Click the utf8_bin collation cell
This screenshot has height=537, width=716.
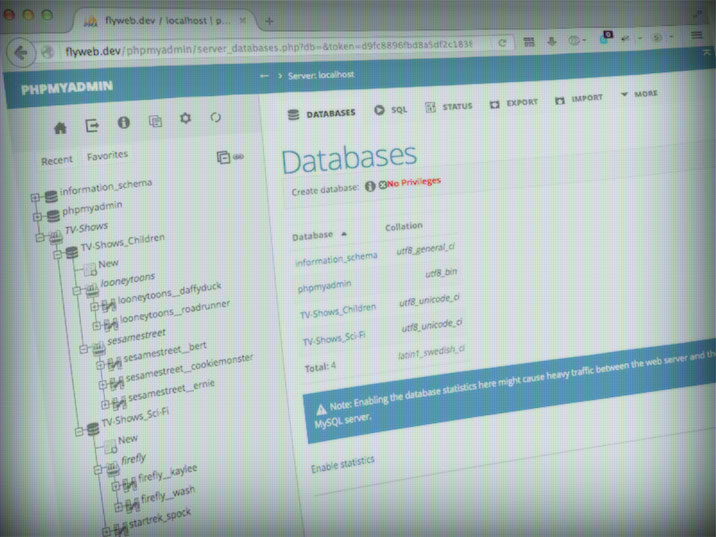441,273
